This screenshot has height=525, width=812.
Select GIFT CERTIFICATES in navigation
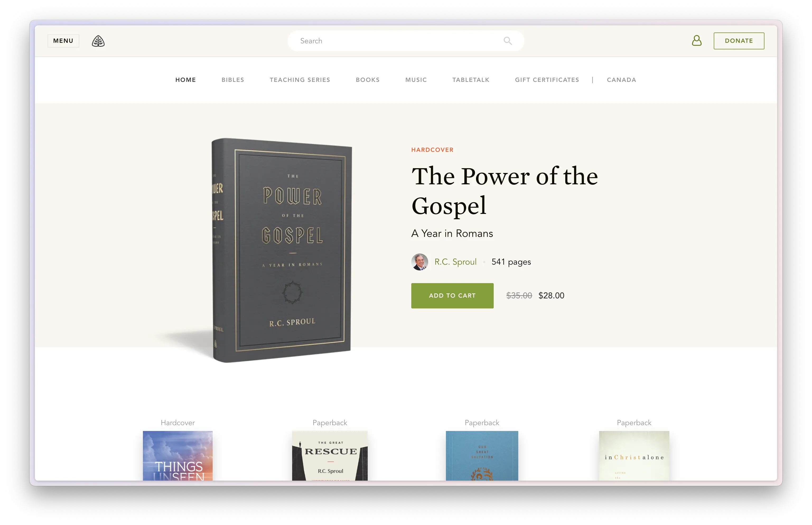[547, 80]
